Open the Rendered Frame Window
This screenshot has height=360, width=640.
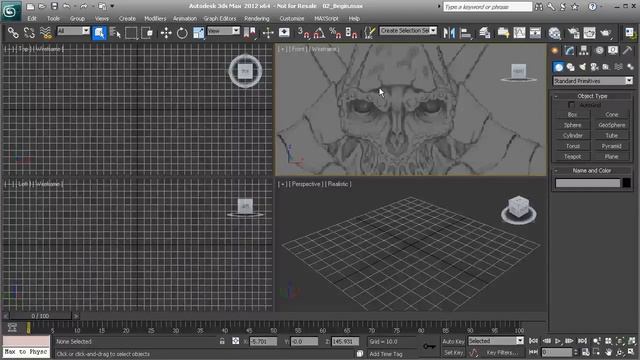pyautogui.click(x=589, y=33)
